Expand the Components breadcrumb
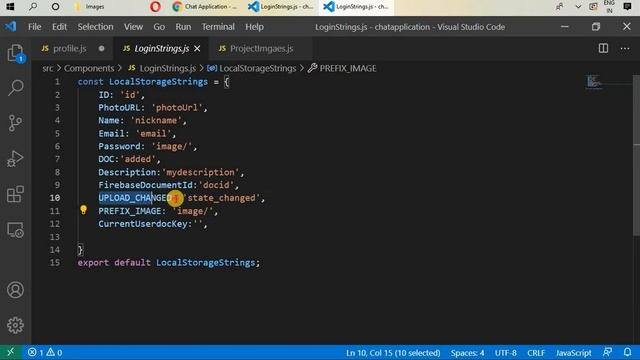 tap(89, 68)
